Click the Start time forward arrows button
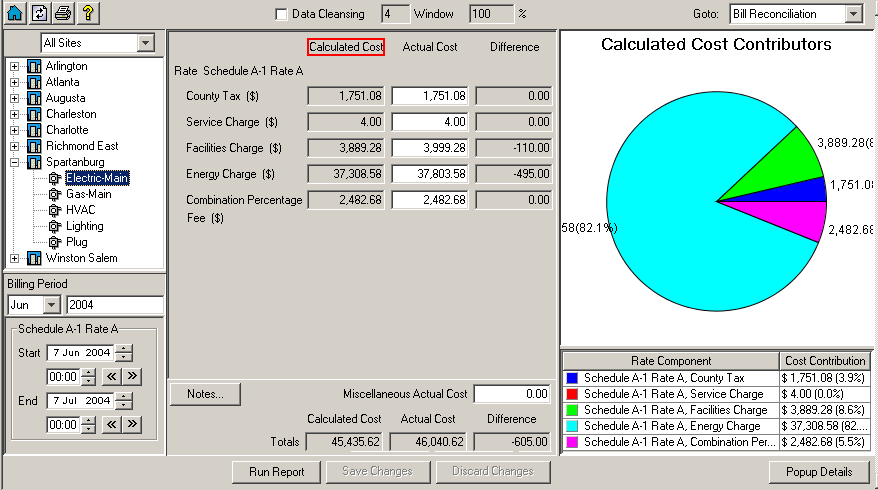 pos(133,377)
